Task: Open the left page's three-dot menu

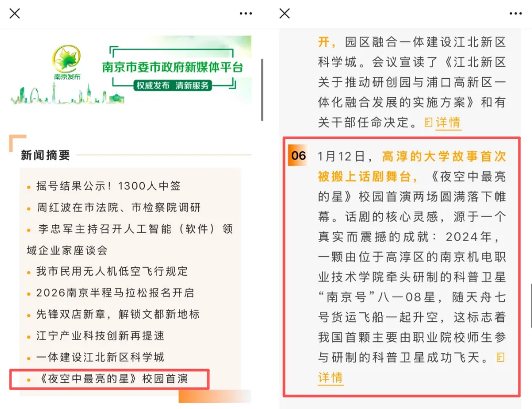Action: 246,14
